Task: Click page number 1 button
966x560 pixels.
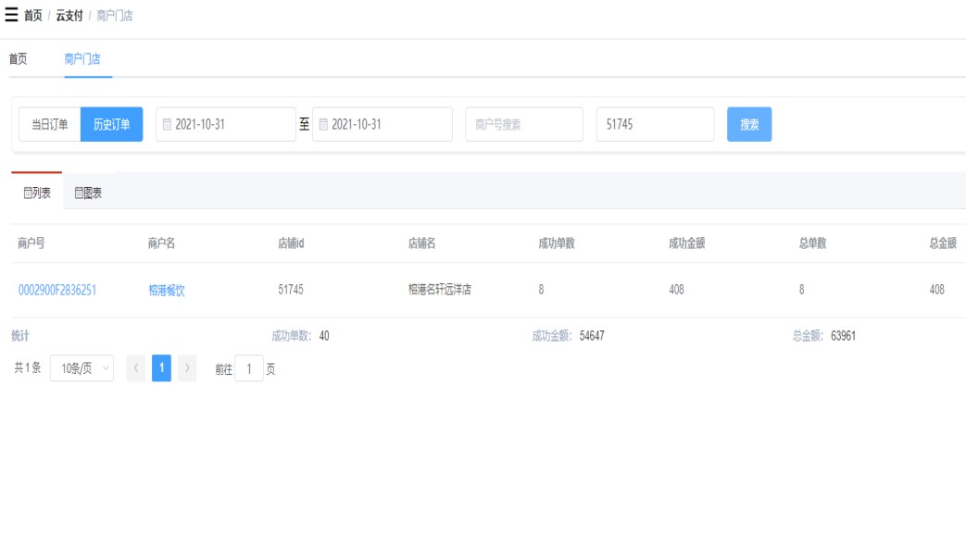Action: (161, 368)
